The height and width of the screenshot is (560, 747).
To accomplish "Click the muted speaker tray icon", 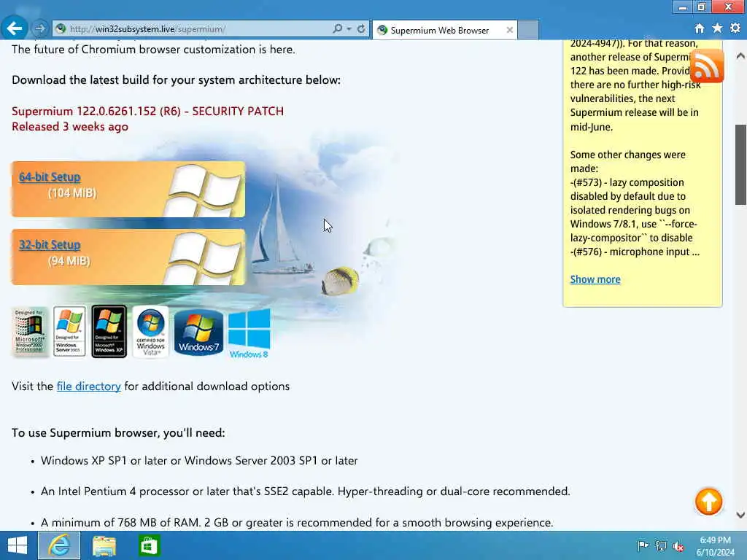I will (x=678, y=546).
